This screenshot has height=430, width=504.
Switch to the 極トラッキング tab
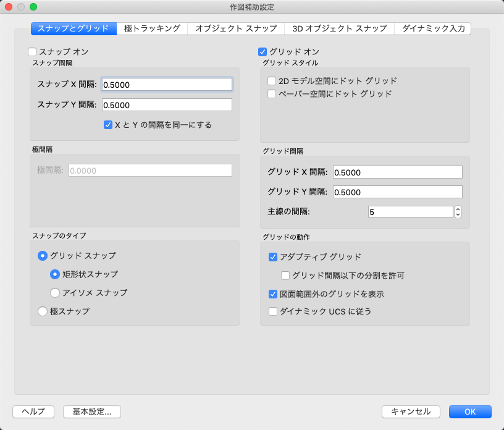(152, 28)
